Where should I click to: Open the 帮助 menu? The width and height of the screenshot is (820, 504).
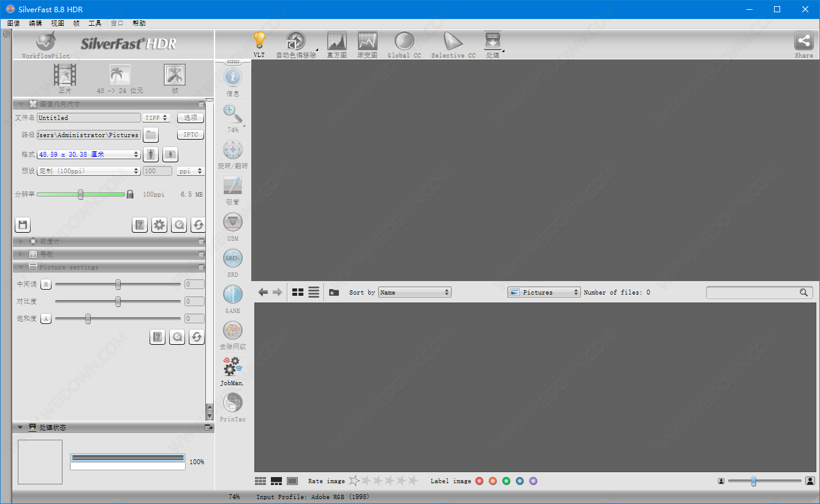point(139,23)
